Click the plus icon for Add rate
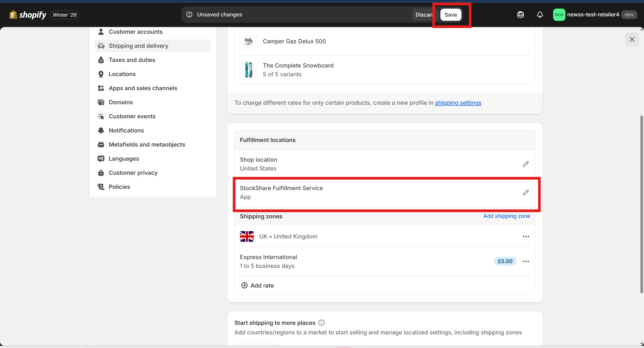Viewport: 644px width, 348px height. [244, 285]
